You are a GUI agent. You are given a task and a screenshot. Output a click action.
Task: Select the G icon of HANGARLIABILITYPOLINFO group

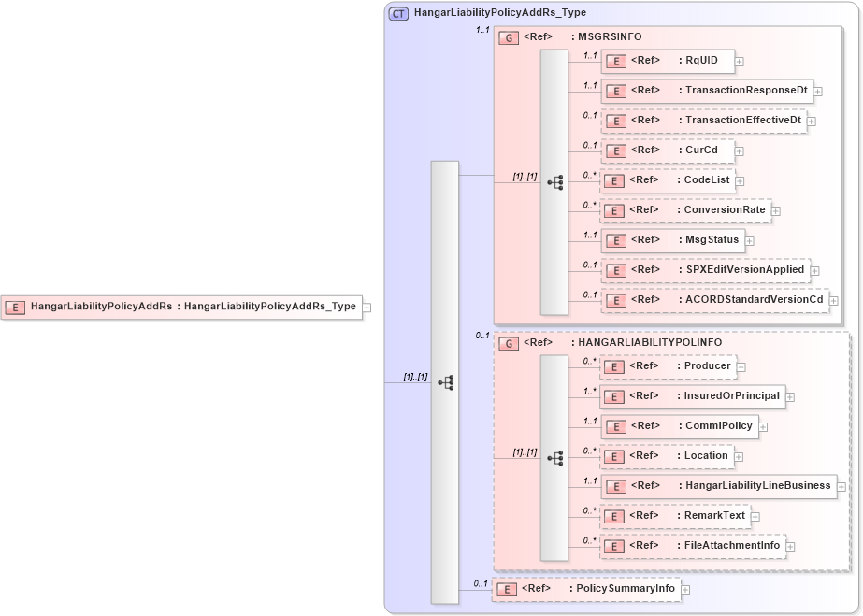point(509,342)
